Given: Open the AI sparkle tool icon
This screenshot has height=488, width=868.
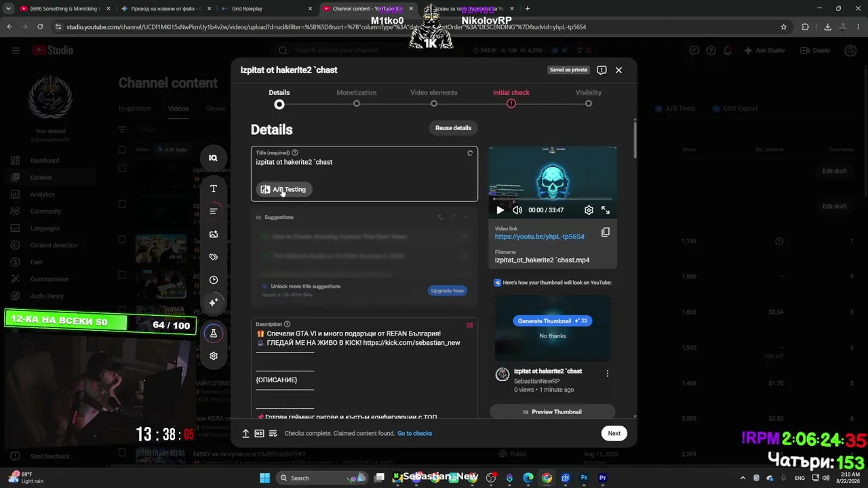Looking at the screenshot, I should click(x=213, y=302).
